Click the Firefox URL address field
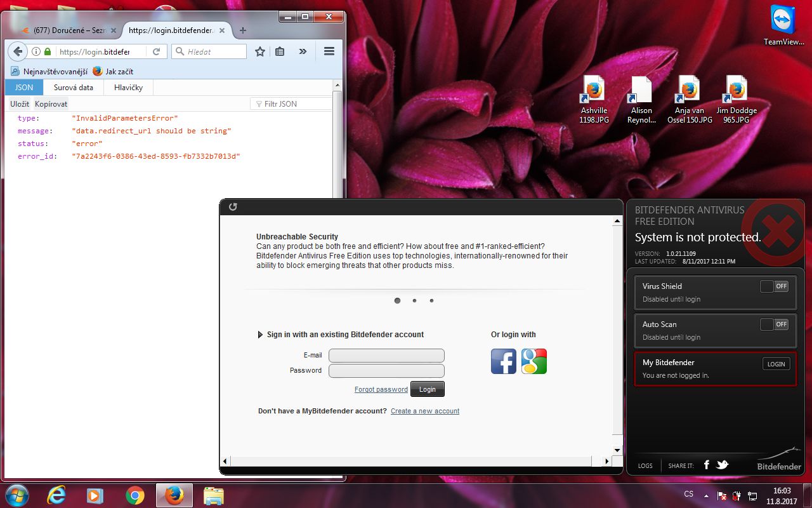The width and height of the screenshot is (812, 508). 95,51
